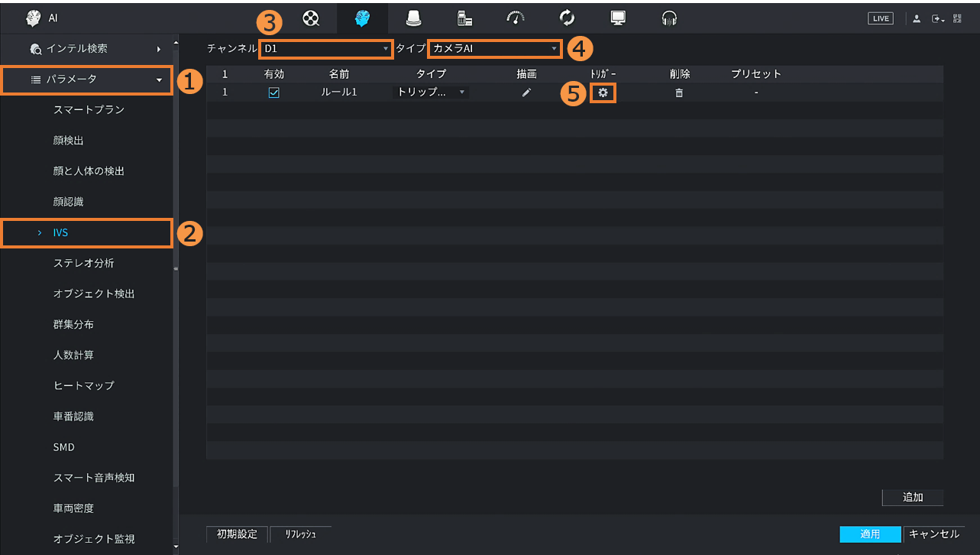Open the speedometer gauge icon in top bar
This screenshot has height=555, width=980.
[x=516, y=18]
